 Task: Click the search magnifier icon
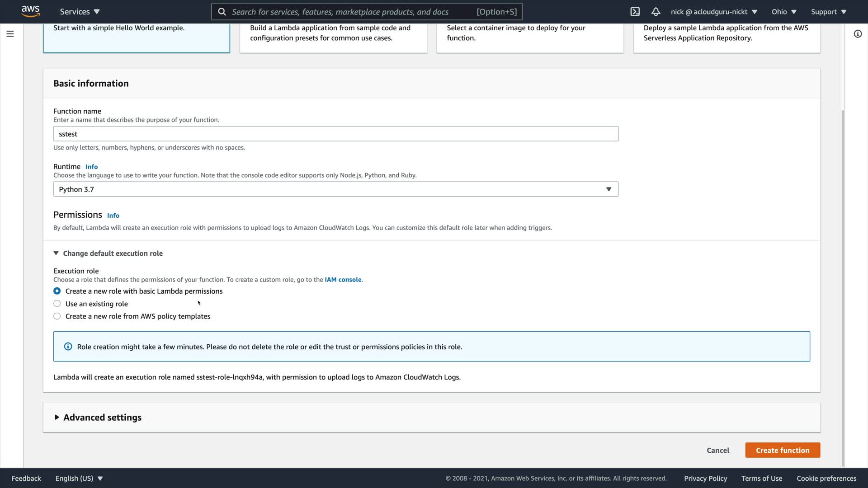(x=222, y=12)
